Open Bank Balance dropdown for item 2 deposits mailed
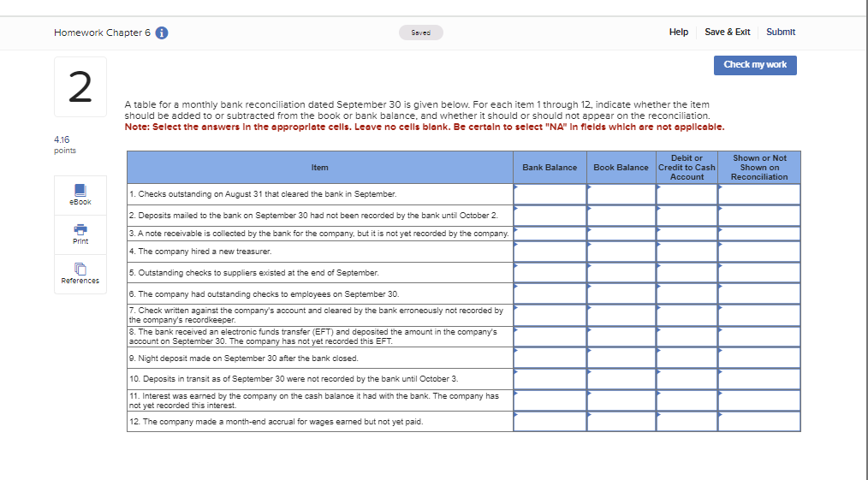 coord(550,215)
